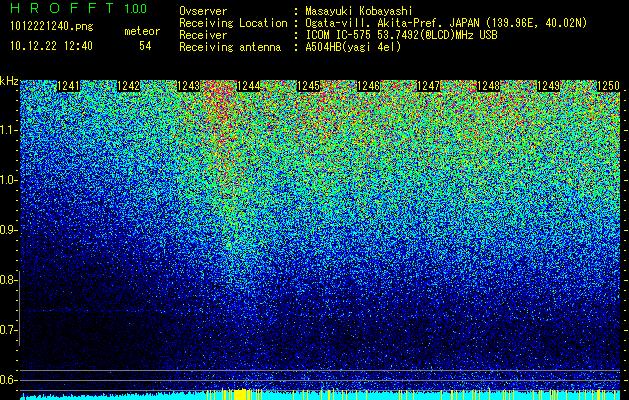The height and width of the screenshot is (400, 629).
Task: Click the meteor label
Action: tap(142, 31)
